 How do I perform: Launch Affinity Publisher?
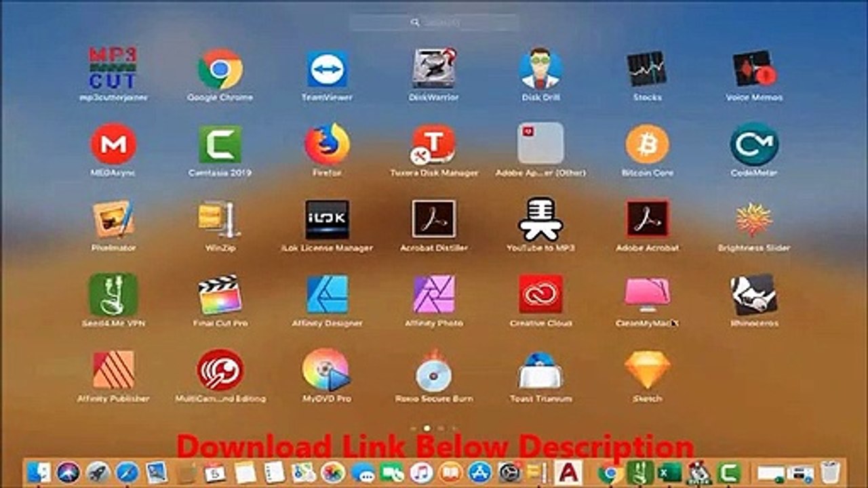(113, 369)
